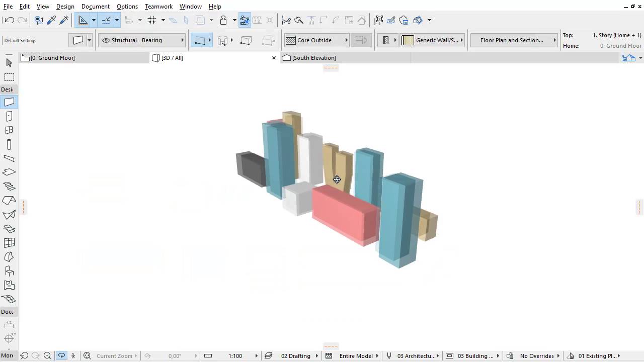The height and width of the screenshot is (362, 644).
Task: Select the Shell tool in the toolbox
Action: (9, 215)
